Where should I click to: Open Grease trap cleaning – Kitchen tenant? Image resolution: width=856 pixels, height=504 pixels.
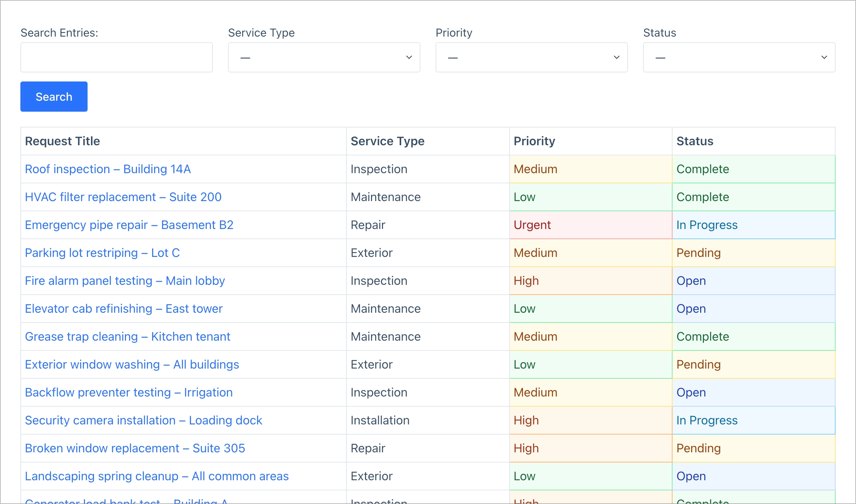(128, 337)
